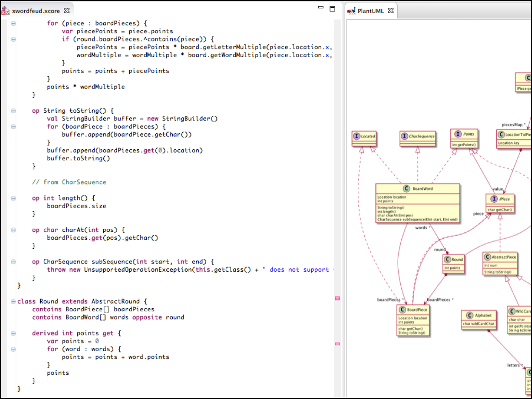This screenshot has height=399, width=532.
Task: Click the xcore file icon in editor tab
Action: click(6, 11)
